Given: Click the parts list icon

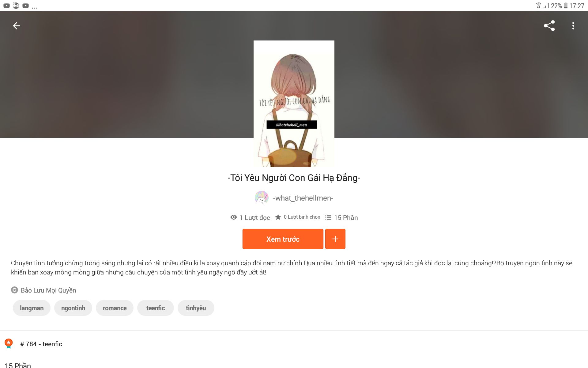Looking at the screenshot, I should pos(328,217).
